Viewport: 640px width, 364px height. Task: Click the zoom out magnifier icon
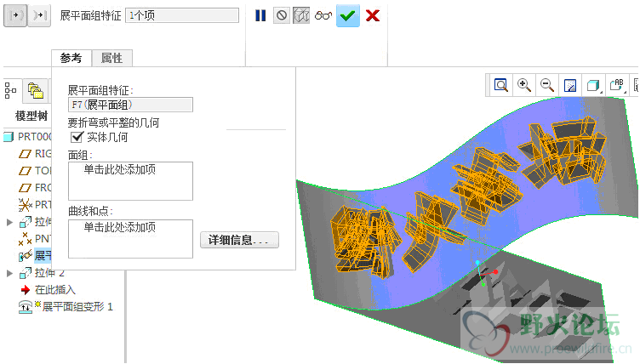[x=547, y=85]
